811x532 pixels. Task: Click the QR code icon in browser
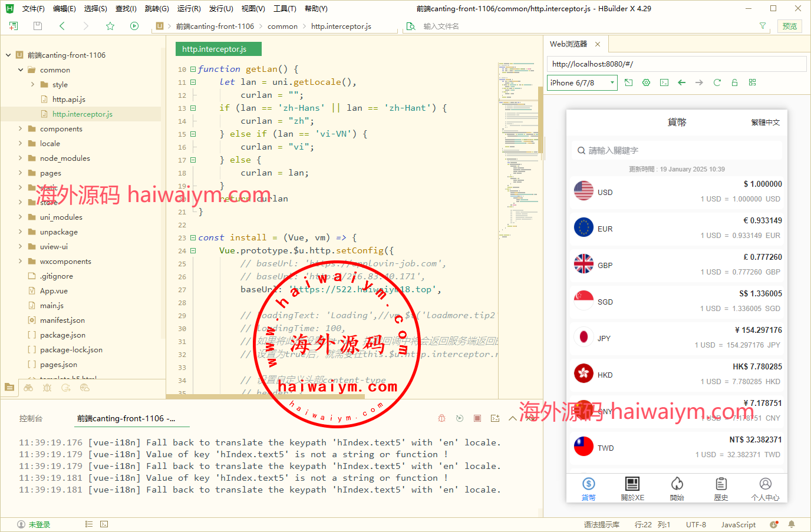click(x=752, y=82)
